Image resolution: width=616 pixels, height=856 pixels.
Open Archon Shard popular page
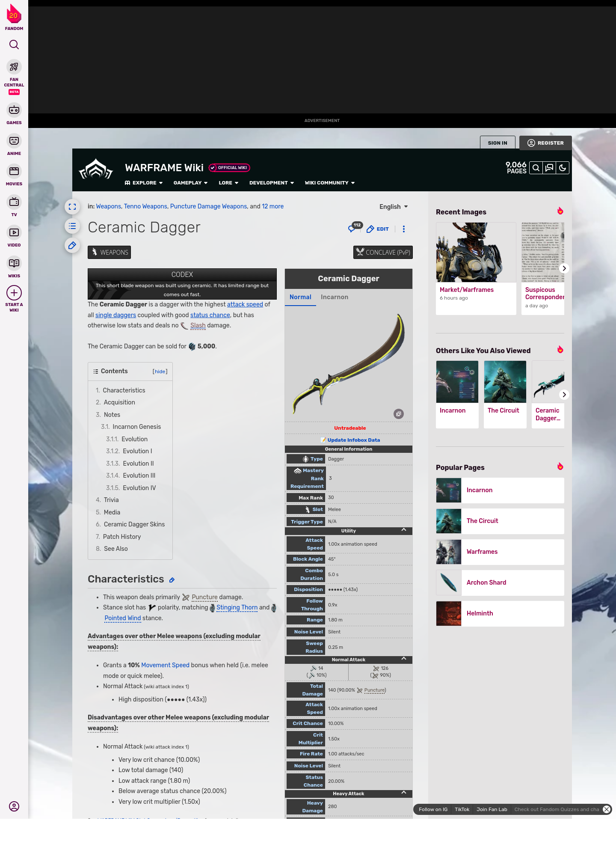[500, 583]
